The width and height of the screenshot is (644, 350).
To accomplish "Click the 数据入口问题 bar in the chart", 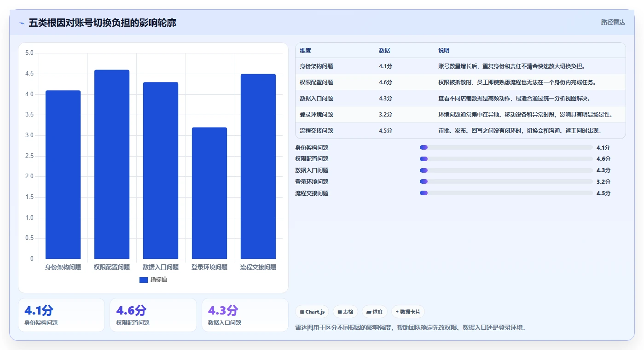I will 161,170.
